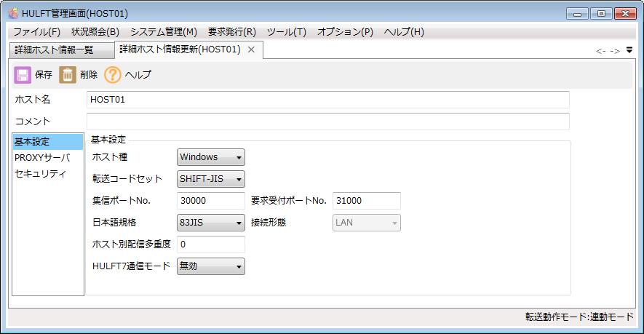Click the ヘルプ toolbar label
This screenshot has height=334, width=644.
click(138, 75)
